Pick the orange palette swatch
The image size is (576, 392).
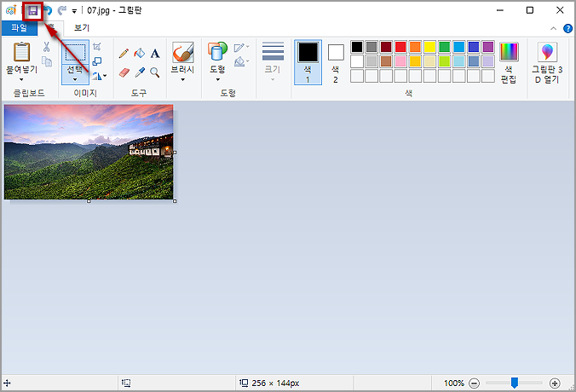click(x=415, y=47)
